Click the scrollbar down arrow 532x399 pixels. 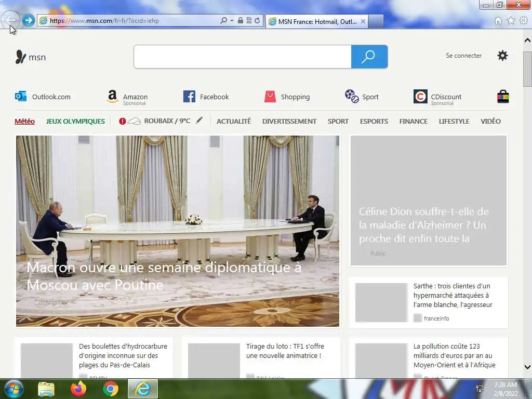(x=527, y=367)
